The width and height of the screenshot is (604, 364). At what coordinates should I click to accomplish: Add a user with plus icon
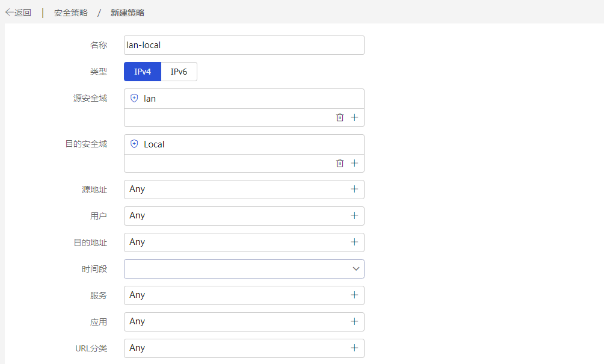tap(354, 216)
